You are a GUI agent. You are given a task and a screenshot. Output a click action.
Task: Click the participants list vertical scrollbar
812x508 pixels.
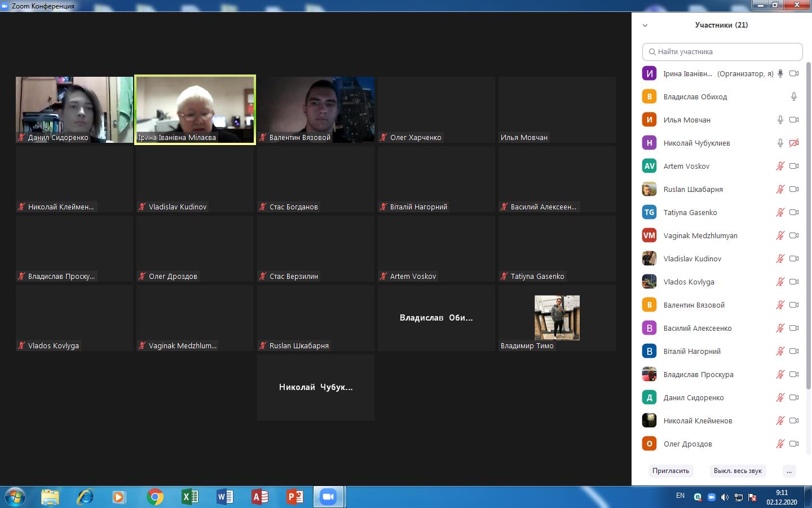coord(808,226)
